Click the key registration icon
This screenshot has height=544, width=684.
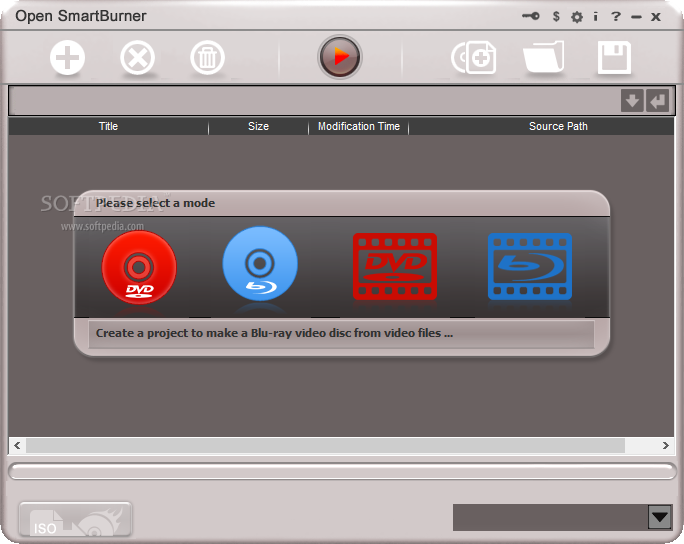[x=531, y=16]
